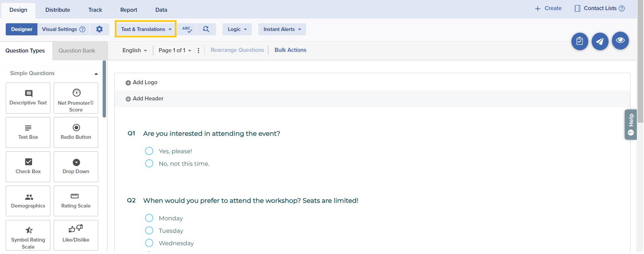Open the Question Bank tab
644x254 pixels.
click(77, 51)
